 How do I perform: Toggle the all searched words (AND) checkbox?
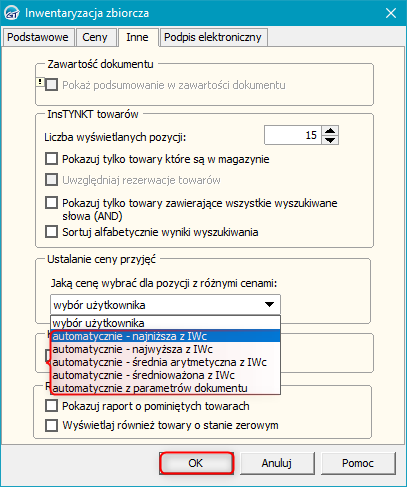51,202
